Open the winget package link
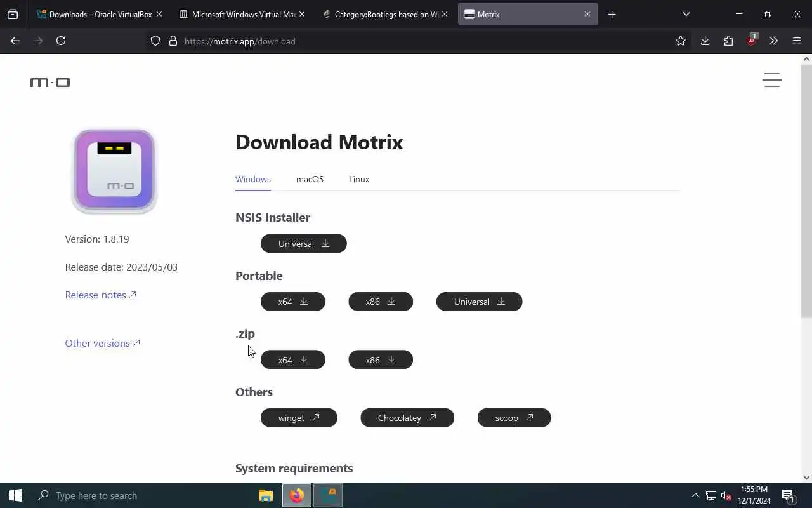The width and height of the screenshot is (812, 508). point(299,418)
